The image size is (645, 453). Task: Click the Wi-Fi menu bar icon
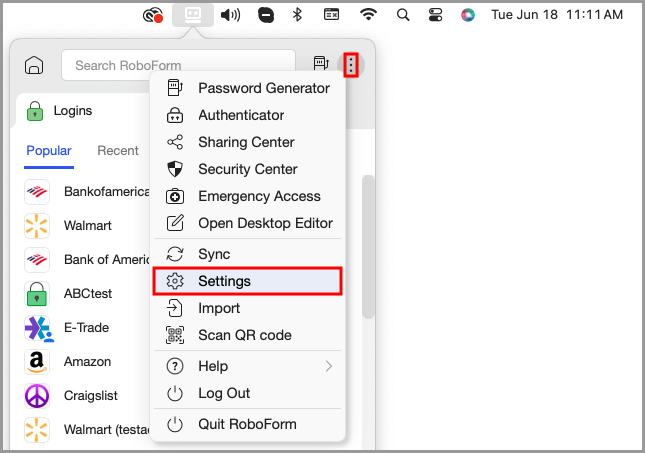(368, 15)
